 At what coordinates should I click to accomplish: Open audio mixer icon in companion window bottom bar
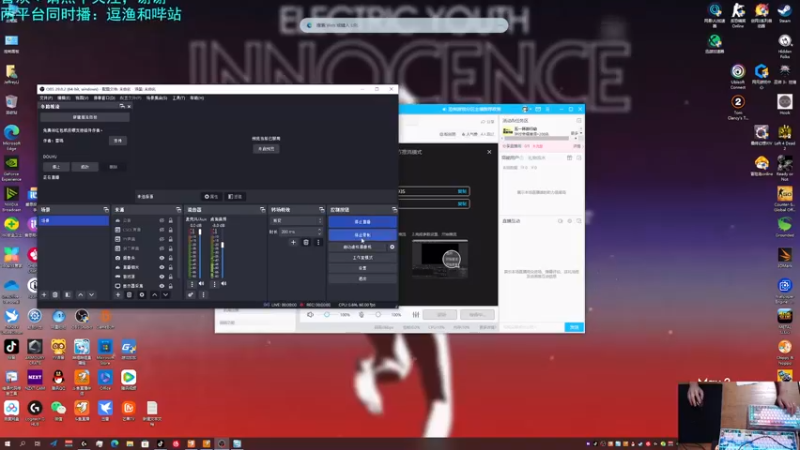coord(416,315)
